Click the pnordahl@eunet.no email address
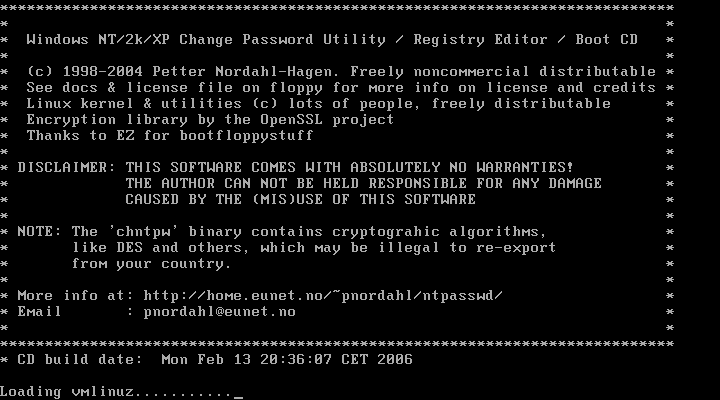The width and height of the screenshot is (720, 400). (x=219, y=311)
